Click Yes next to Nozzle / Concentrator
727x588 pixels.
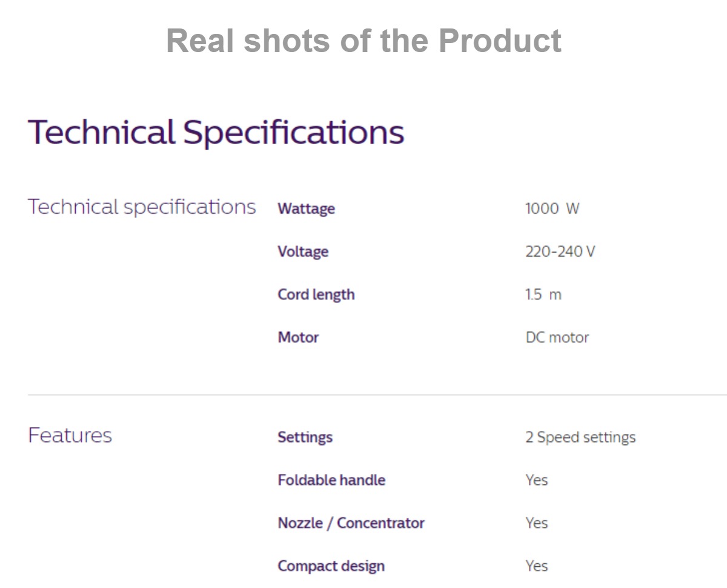click(x=537, y=523)
